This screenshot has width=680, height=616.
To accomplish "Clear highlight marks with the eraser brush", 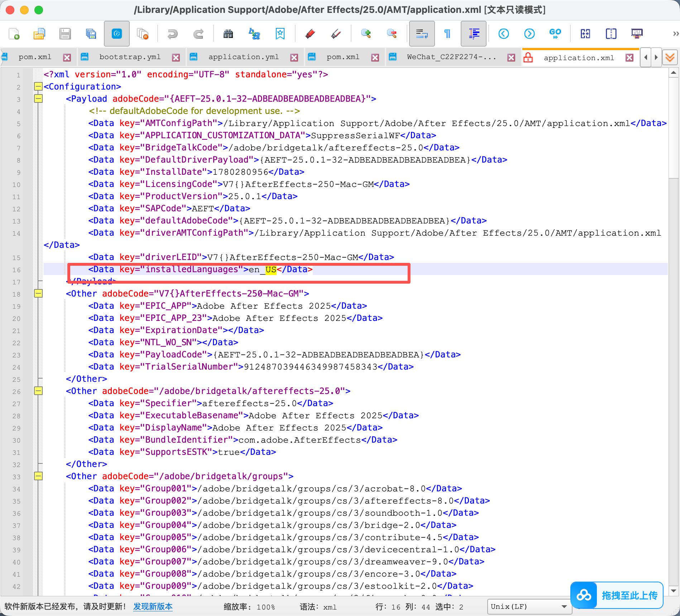I will pyautogui.click(x=336, y=34).
